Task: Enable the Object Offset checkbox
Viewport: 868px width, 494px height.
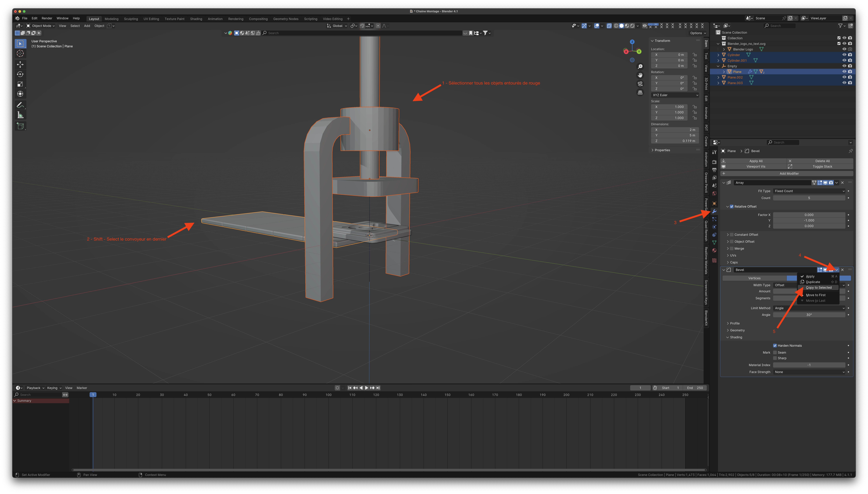Action: pos(732,242)
